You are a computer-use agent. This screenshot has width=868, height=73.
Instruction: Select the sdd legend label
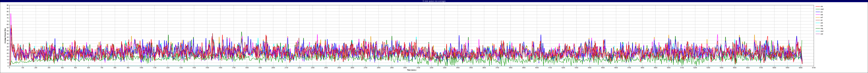[822, 34]
